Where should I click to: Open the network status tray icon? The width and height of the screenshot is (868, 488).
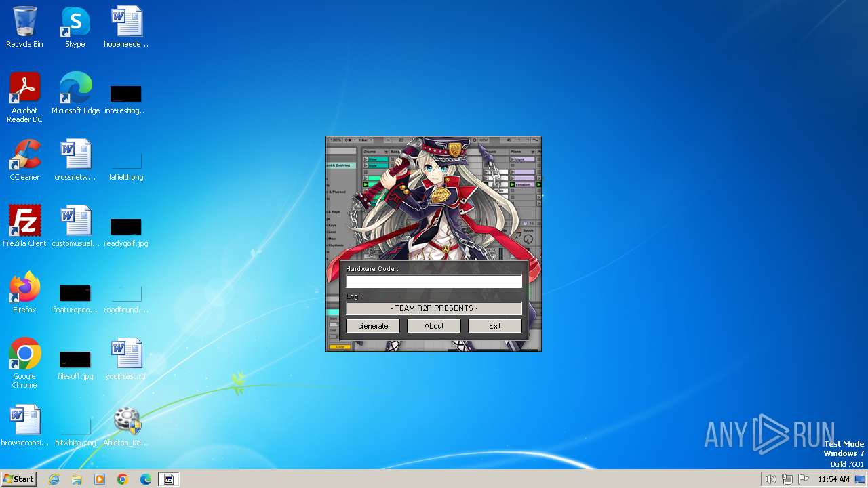click(787, 479)
